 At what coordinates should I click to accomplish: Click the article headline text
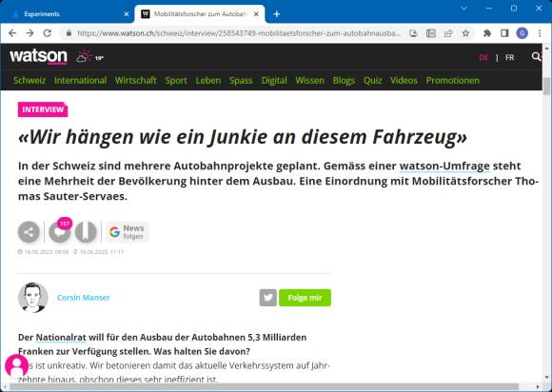pos(242,136)
